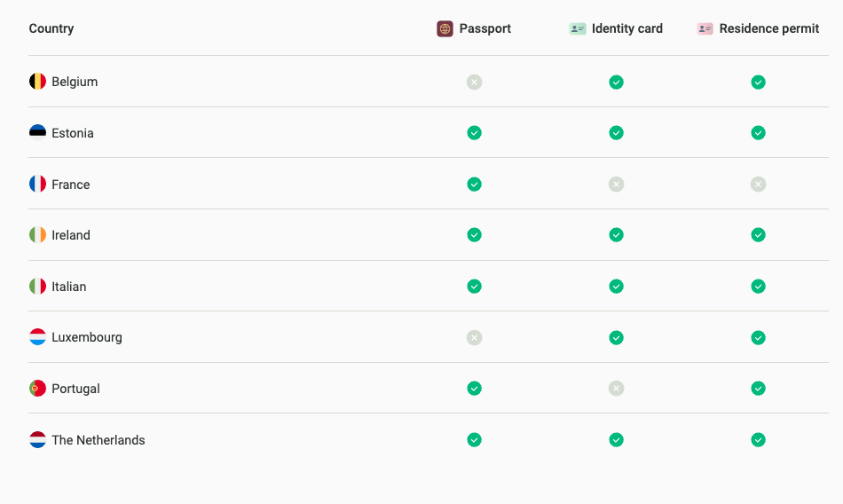The height and width of the screenshot is (504, 843).
Task: Click the Residence permit header icon
Action: [x=705, y=28]
